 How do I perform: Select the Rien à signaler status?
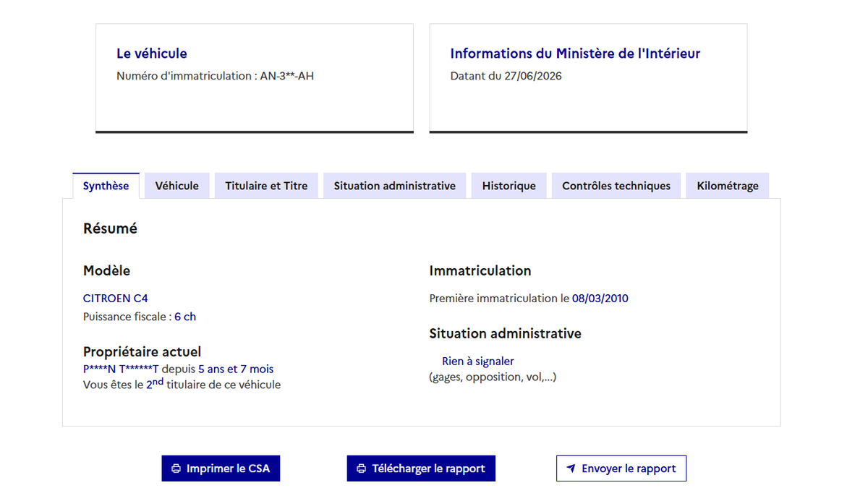pyautogui.click(x=478, y=361)
